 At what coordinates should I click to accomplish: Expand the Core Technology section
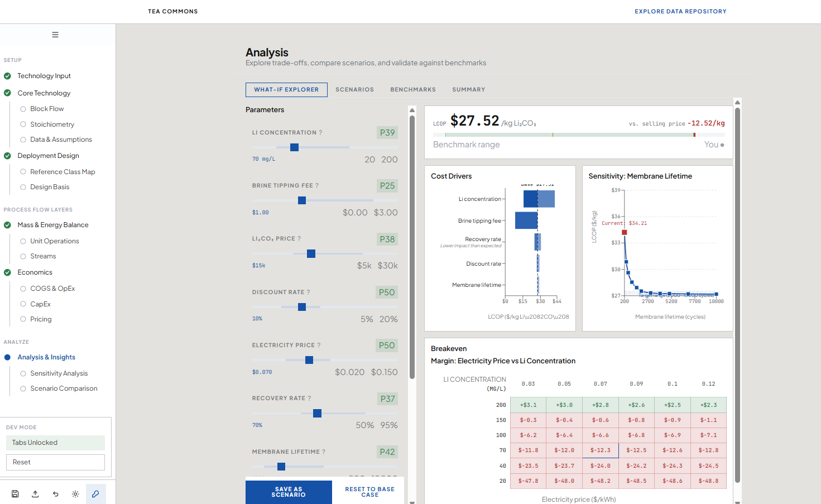44,93
